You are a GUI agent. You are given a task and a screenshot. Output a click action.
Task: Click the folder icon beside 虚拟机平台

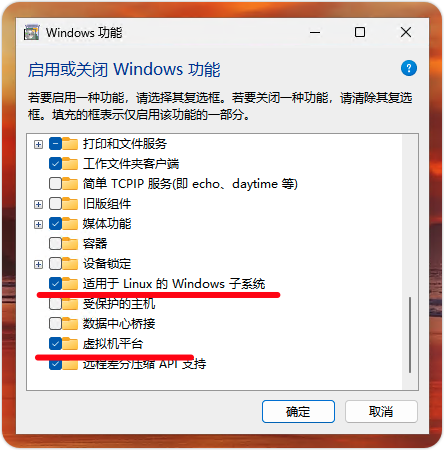[x=70, y=344]
